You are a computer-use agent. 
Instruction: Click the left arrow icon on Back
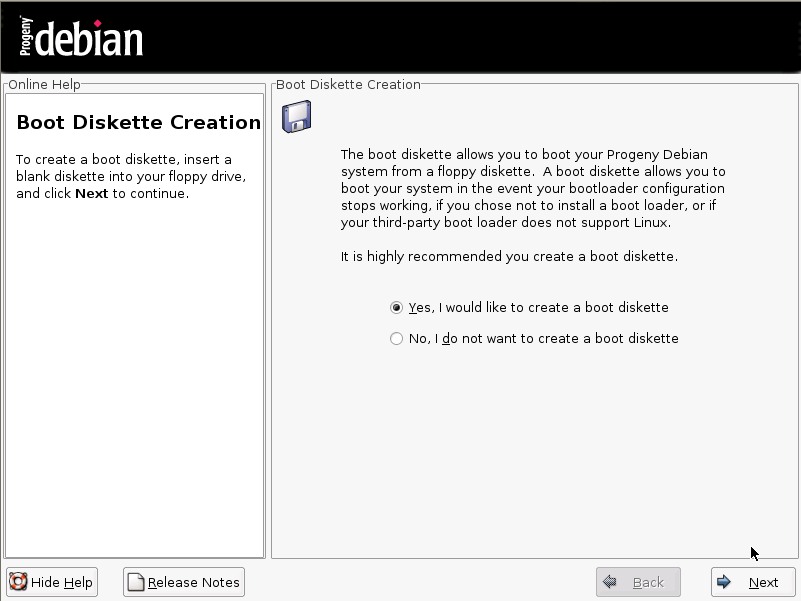point(609,582)
